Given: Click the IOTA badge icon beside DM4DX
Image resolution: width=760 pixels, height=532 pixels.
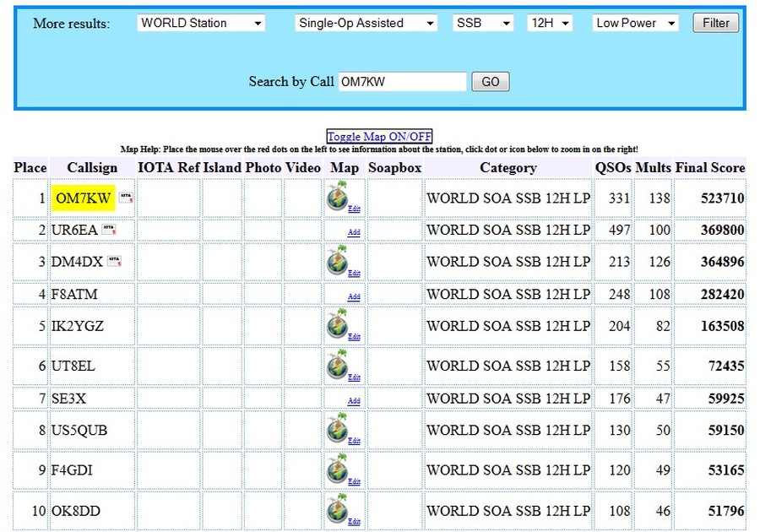Looking at the screenshot, I should point(114,262).
